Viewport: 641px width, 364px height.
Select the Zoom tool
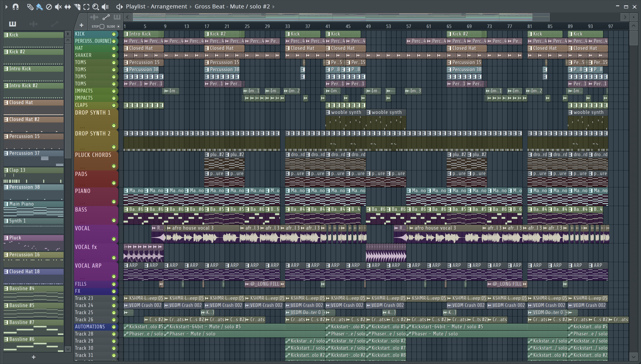coord(95,7)
